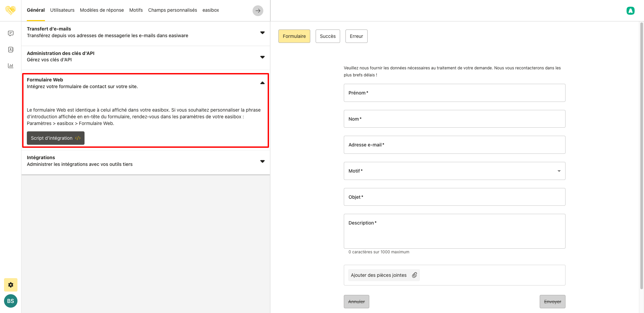This screenshot has height=313, width=644.
Task: Click Ajouter des pièces jointes button
Action: [x=384, y=275]
